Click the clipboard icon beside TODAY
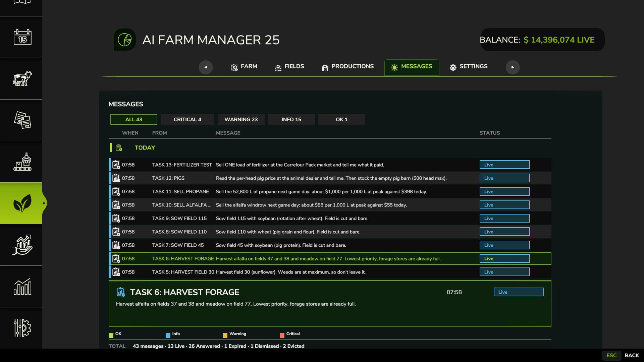The height and width of the screenshot is (362, 644). 119,147
